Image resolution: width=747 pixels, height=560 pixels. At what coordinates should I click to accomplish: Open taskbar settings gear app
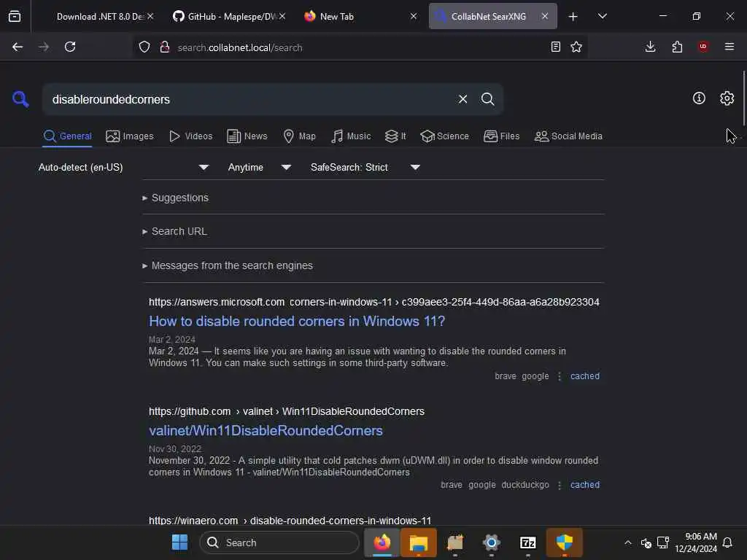pos(491,542)
